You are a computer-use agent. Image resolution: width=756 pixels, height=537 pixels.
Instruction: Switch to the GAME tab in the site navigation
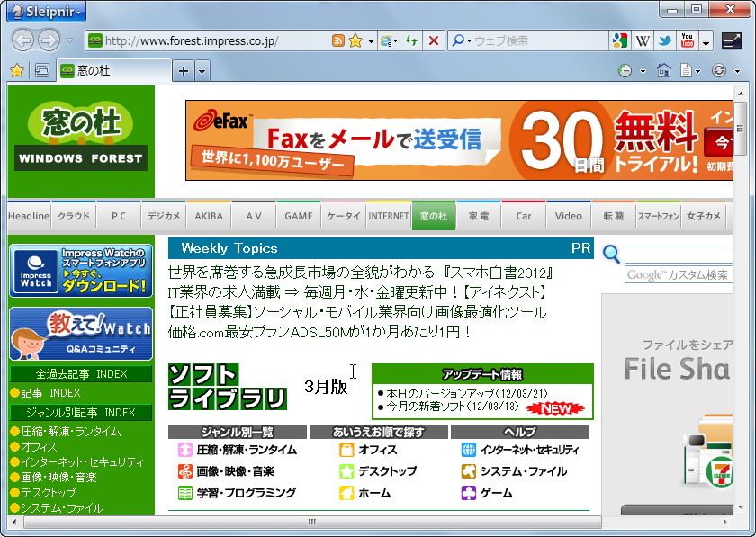pos(297,216)
